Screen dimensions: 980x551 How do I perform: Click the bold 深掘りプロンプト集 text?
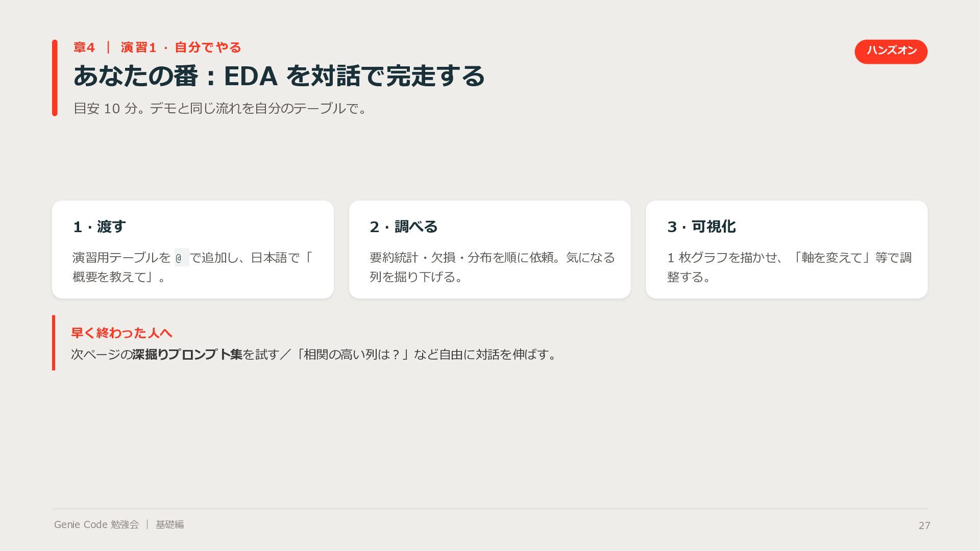187,354
